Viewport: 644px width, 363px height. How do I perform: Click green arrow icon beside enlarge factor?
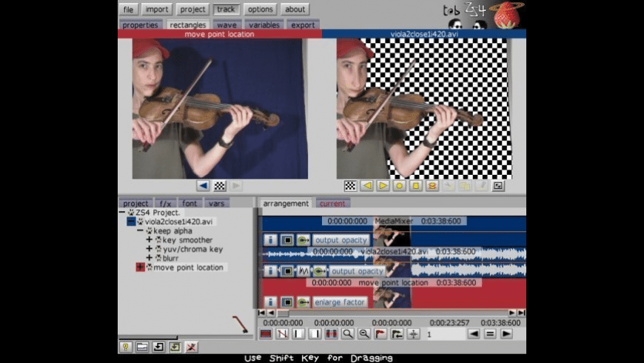tap(303, 302)
